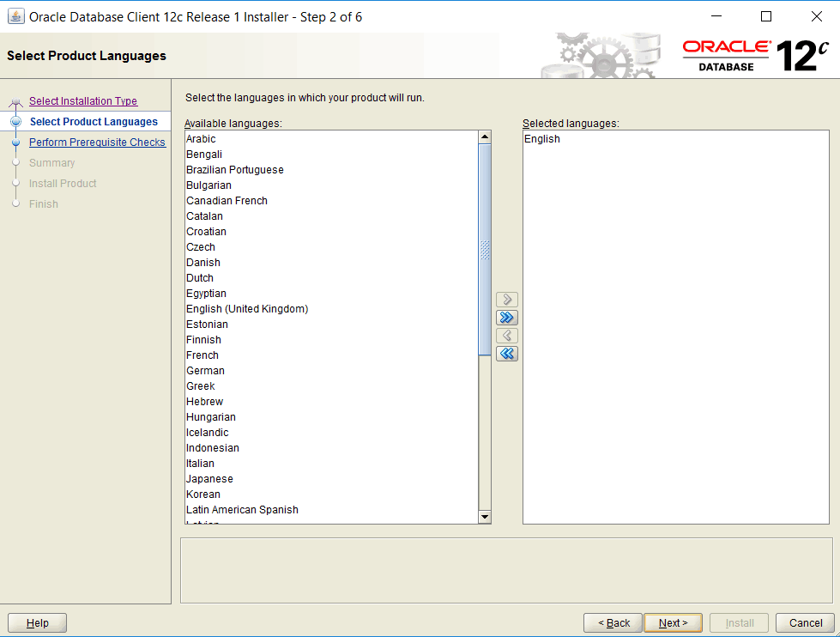Image resolution: width=840 pixels, height=637 pixels.
Task: Select Dutch in Available languages
Action: pos(331,278)
